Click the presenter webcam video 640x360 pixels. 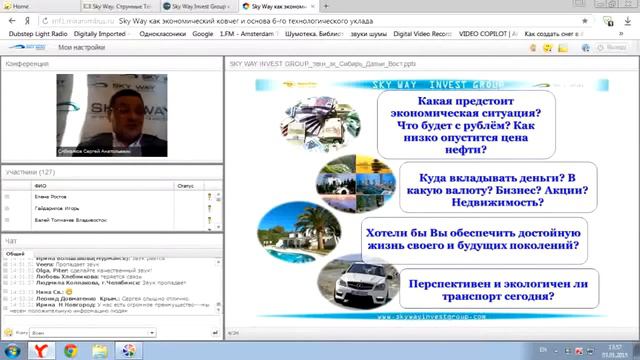112,115
